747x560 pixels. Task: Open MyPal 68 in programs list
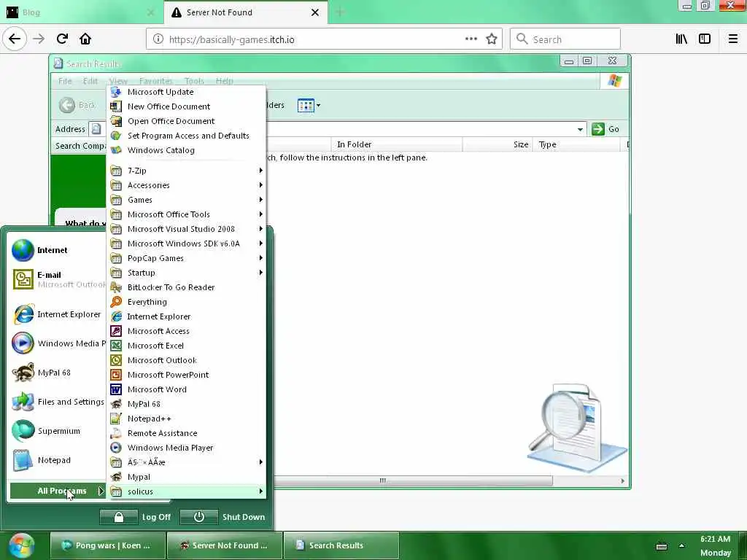[186, 404]
